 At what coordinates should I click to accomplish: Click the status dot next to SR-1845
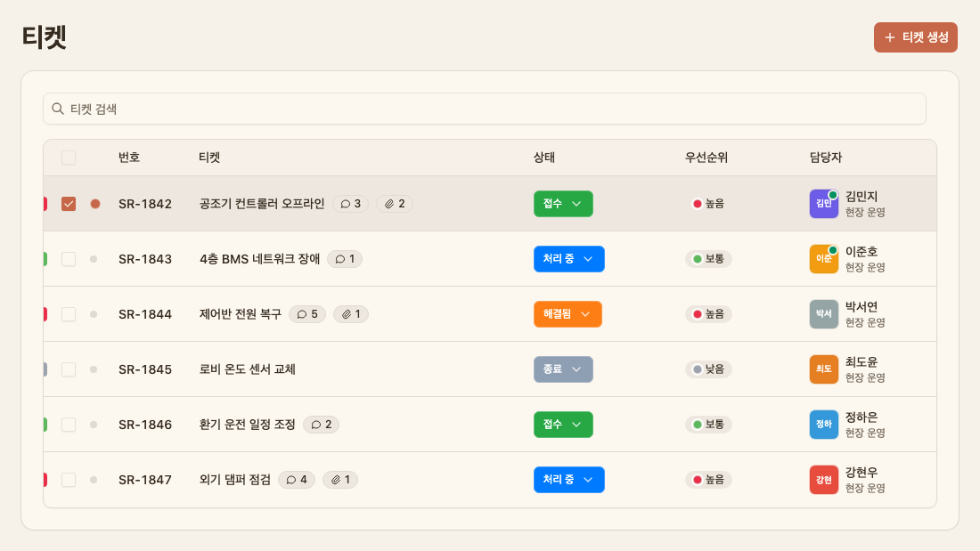click(94, 369)
